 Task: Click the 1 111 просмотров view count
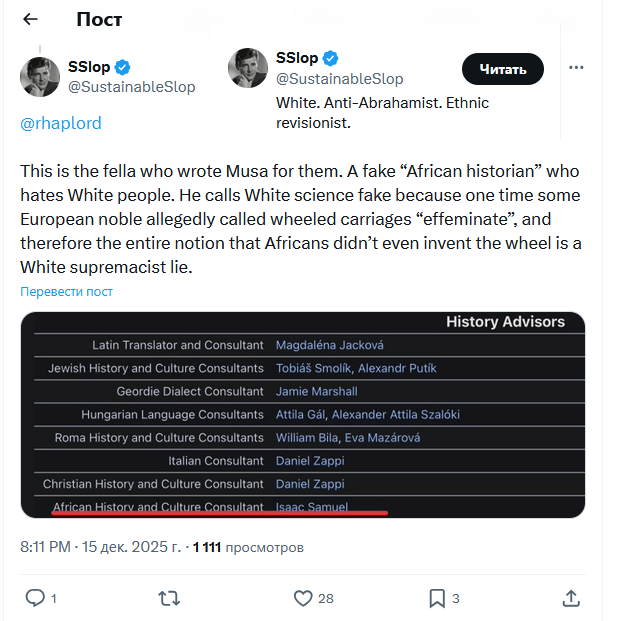pos(247,547)
